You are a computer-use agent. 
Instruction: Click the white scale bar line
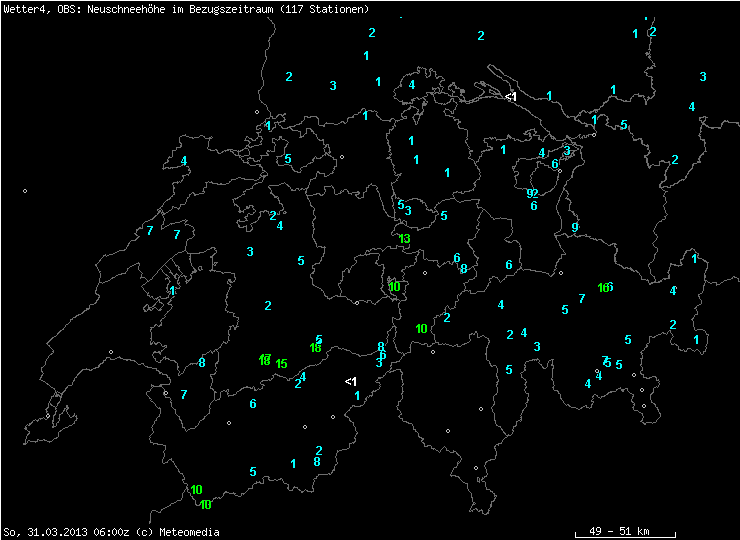click(x=625, y=537)
